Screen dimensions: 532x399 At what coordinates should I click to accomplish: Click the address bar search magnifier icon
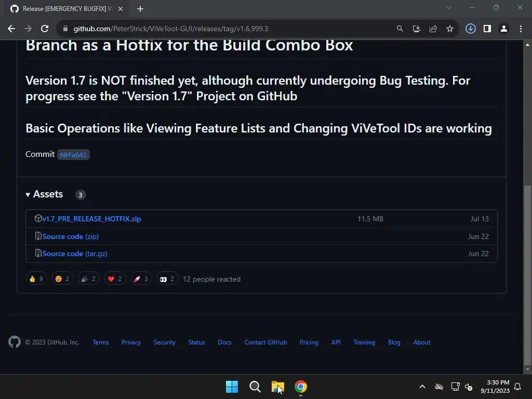click(x=400, y=29)
